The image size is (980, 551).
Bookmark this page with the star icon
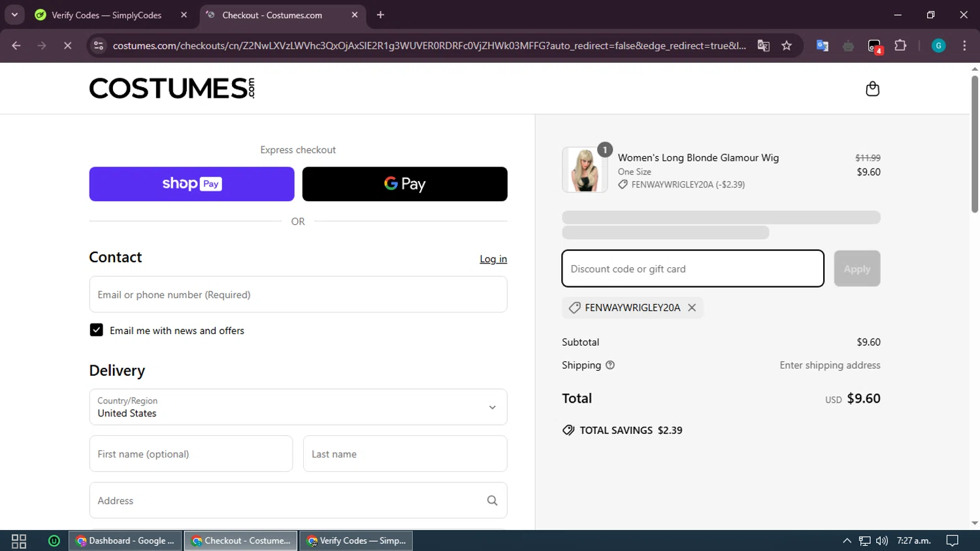pyautogui.click(x=787, y=46)
